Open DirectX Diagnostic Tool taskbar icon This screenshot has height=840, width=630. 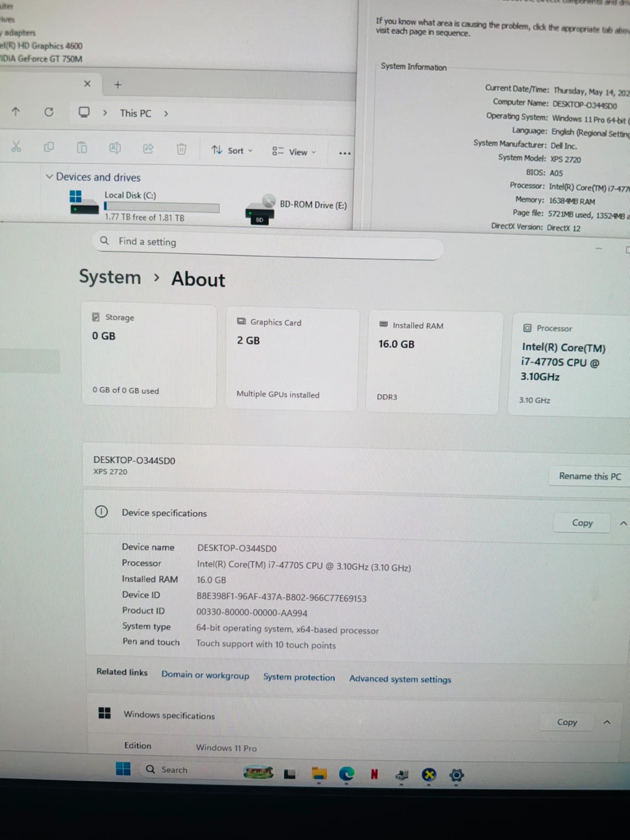point(429,775)
